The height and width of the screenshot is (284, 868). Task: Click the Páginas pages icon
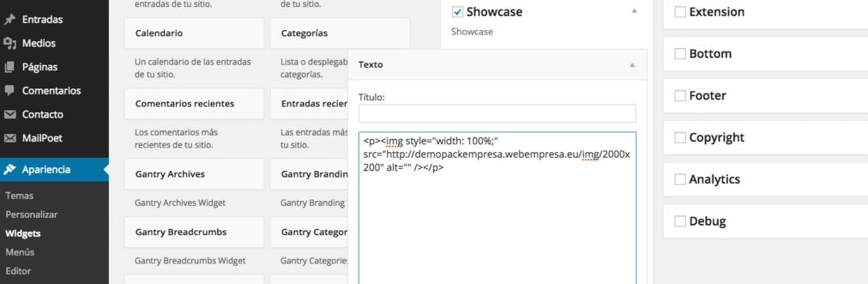tap(9, 67)
